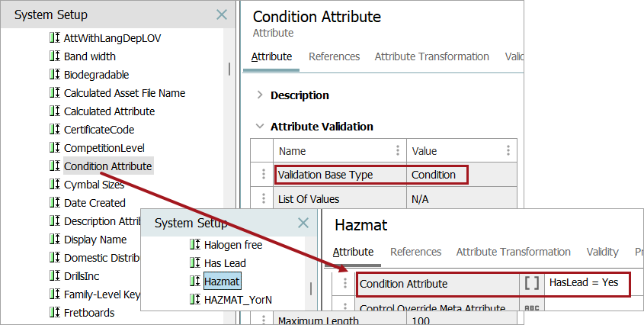Image resolution: width=644 pixels, height=325 pixels.
Task: Click the icon next to Has Lead
Action: [194, 263]
